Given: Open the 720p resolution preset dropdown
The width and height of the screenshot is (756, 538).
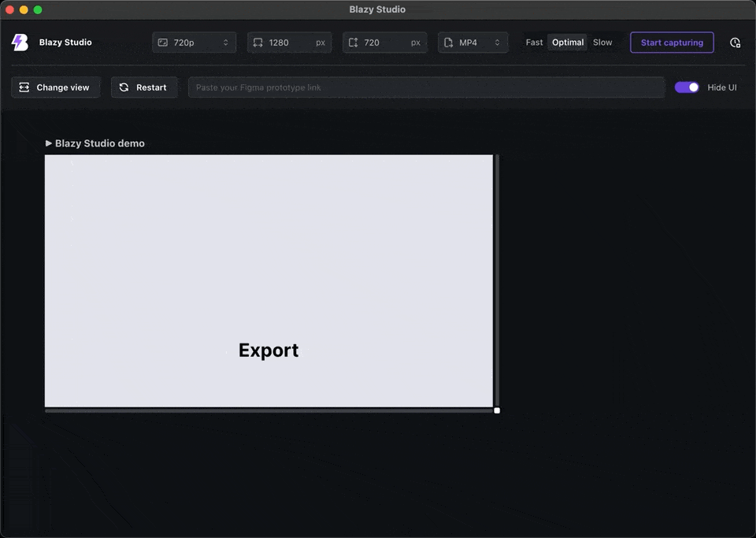Looking at the screenshot, I should point(194,43).
